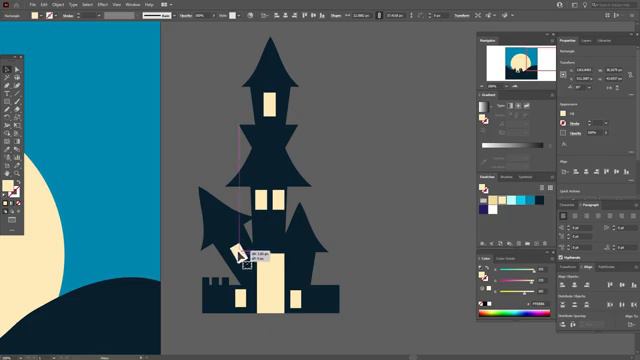
Task: Open the control bar fill color dropdown
Action: (41, 16)
